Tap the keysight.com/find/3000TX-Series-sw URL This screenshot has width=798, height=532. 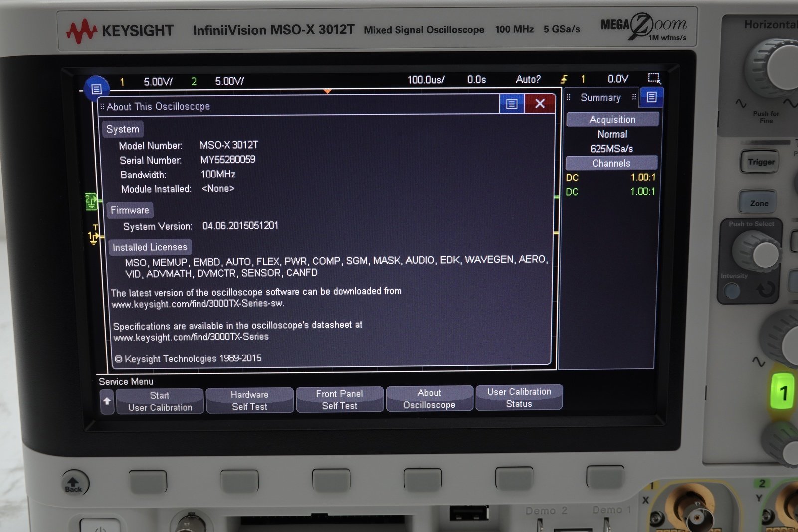(198, 304)
